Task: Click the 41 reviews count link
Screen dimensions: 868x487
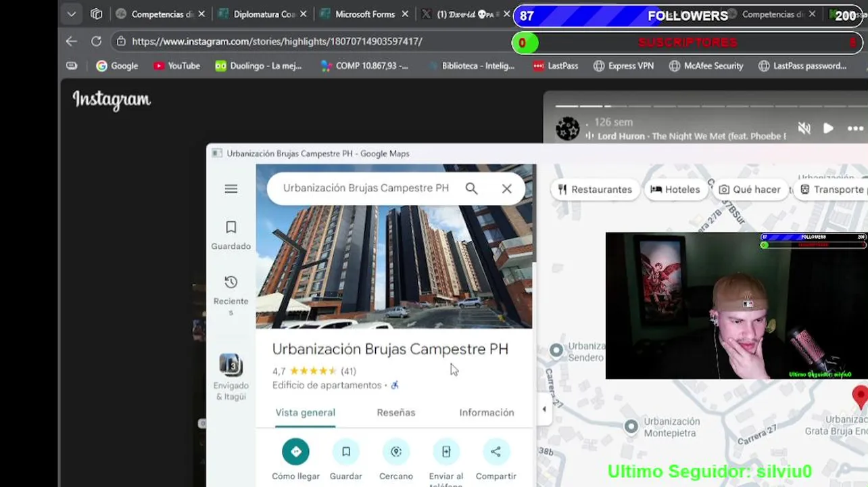Action: (x=348, y=371)
